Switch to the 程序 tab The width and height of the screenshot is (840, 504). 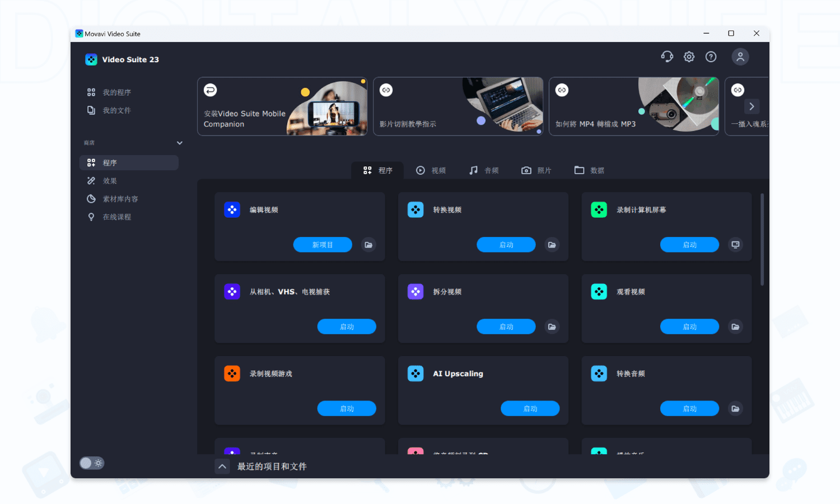(x=377, y=170)
